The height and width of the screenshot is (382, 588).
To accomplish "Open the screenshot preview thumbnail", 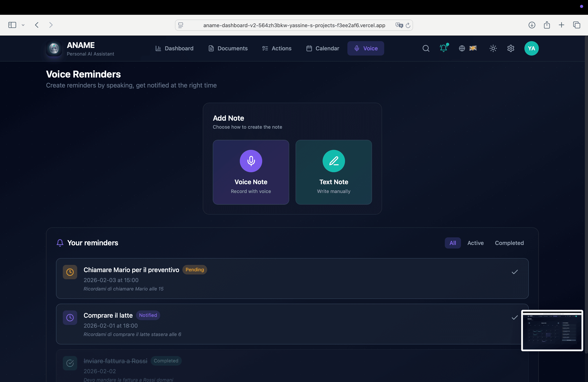I will [552, 330].
